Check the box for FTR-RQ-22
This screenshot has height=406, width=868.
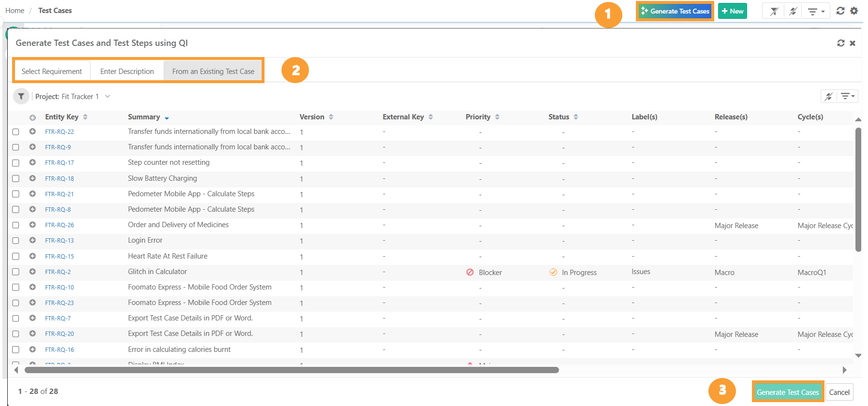click(15, 132)
